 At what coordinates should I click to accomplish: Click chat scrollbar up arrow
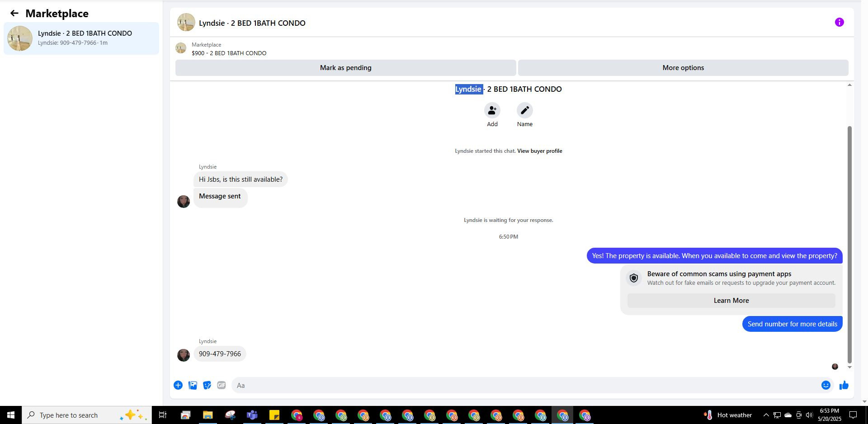click(849, 85)
